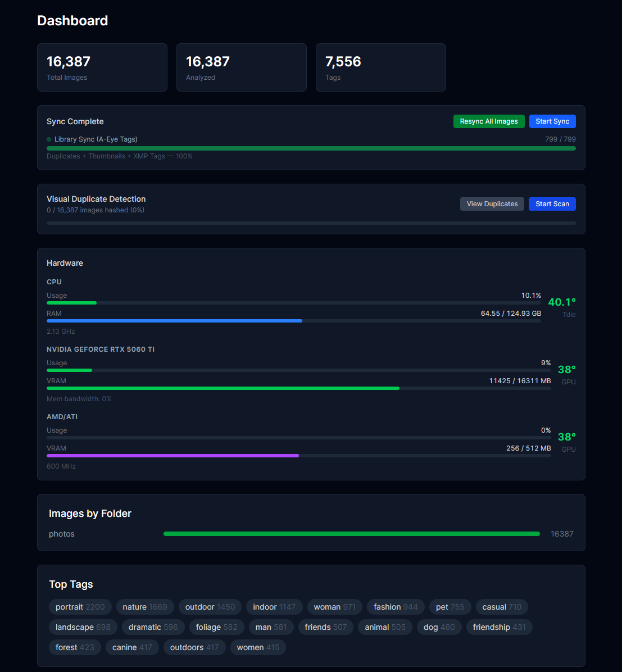Open the landscape tag chip
Image resolution: width=622 pixels, height=672 pixels.
pyautogui.click(x=83, y=627)
